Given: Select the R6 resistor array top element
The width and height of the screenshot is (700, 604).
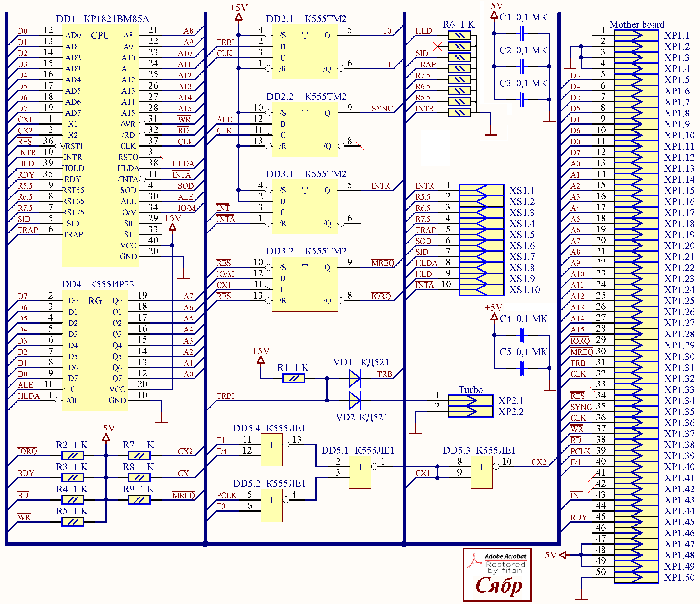Looking at the screenshot, I should (x=459, y=35).
